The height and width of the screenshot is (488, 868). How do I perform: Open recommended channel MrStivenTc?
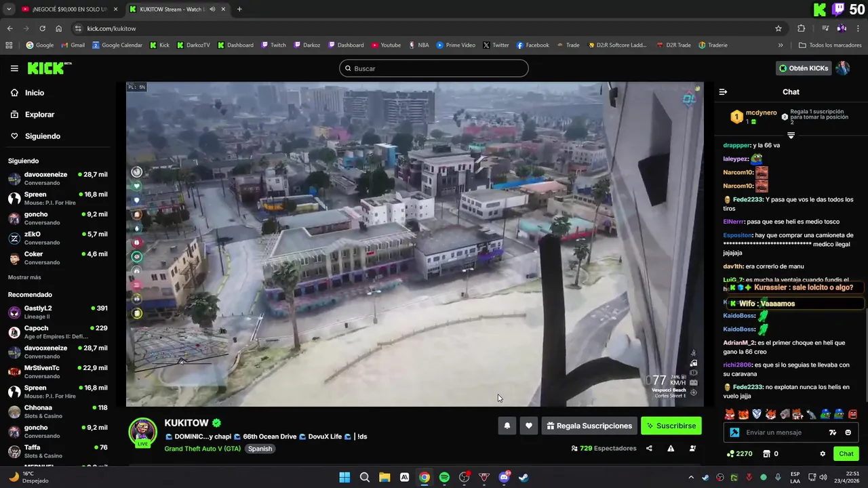click(x=58, y=371)
